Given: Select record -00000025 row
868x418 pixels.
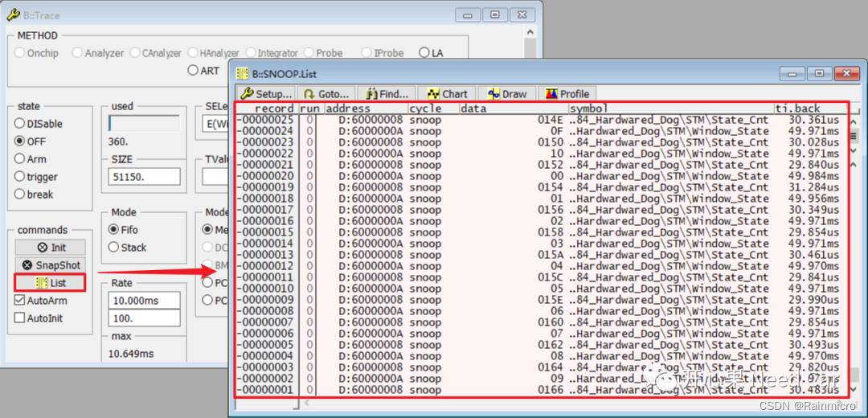Looking at the screenshot, I should pos(541,120).
